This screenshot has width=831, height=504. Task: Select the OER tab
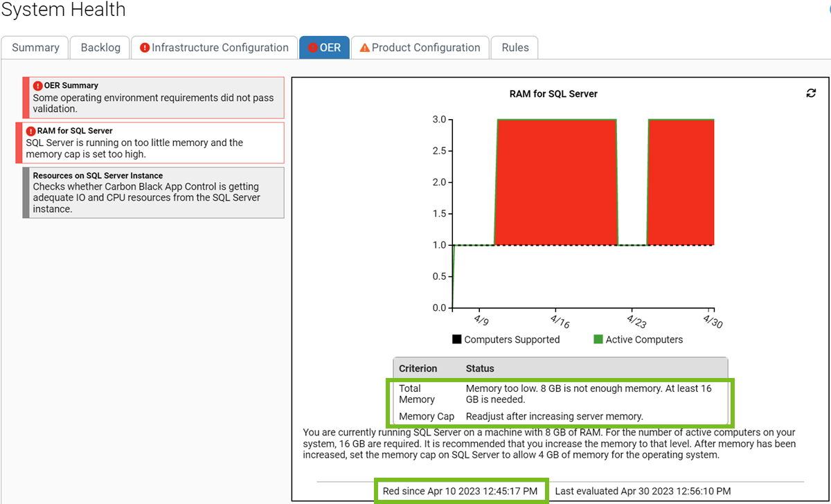coord(328,47)
